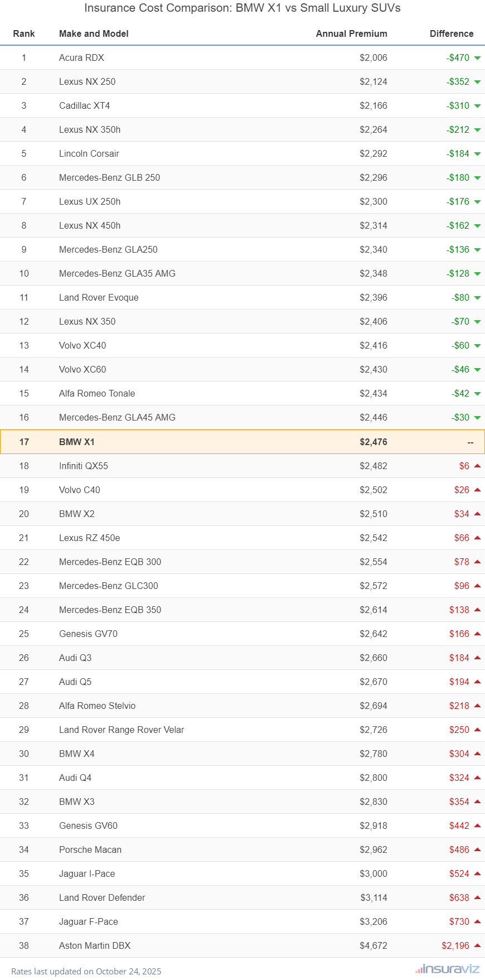Click the red up arrow for Infiniti QX55

477,466
